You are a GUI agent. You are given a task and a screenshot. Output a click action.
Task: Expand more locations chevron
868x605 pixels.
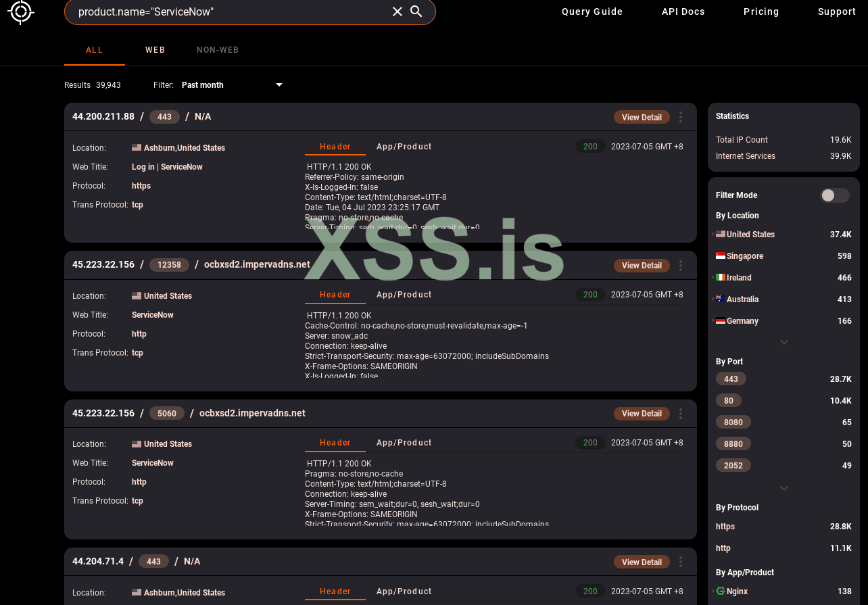[784, 342]
